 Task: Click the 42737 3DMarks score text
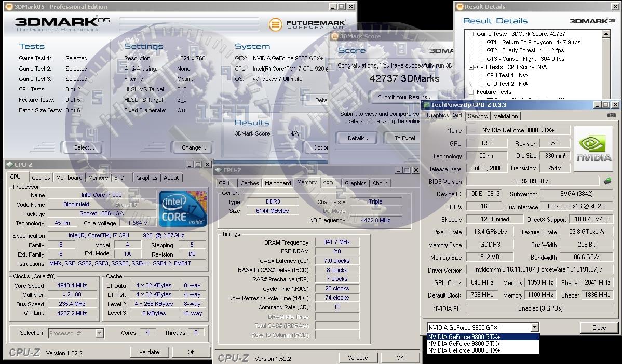coord(404,78)
